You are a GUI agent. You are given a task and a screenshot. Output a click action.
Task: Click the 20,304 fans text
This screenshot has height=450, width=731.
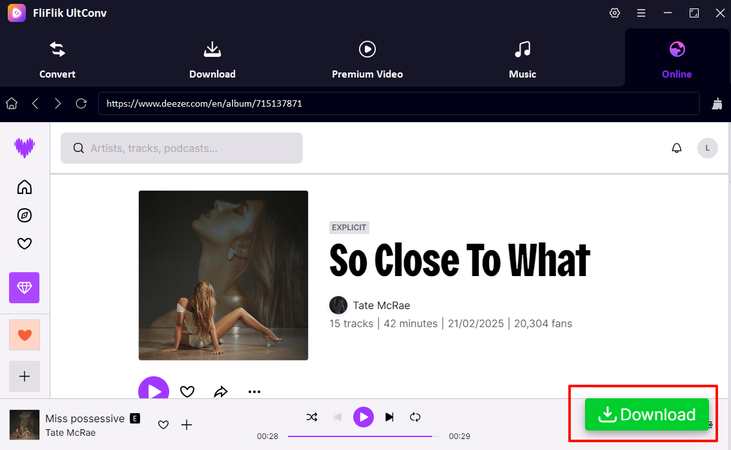pos(543,324)
